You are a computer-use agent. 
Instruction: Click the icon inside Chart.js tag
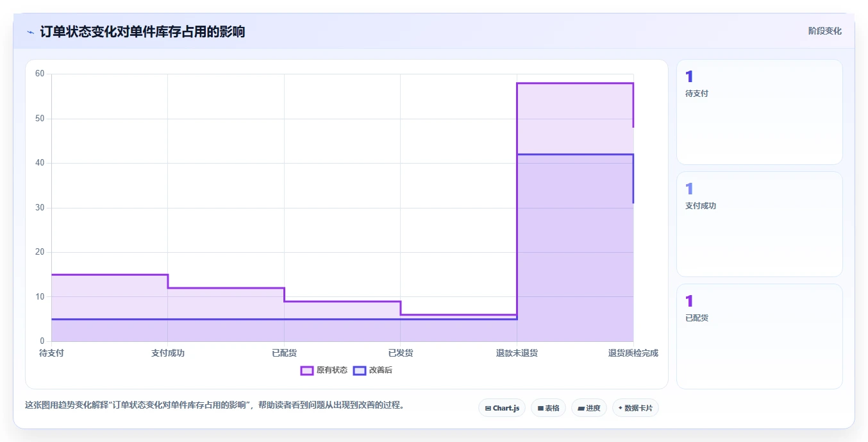488,408
